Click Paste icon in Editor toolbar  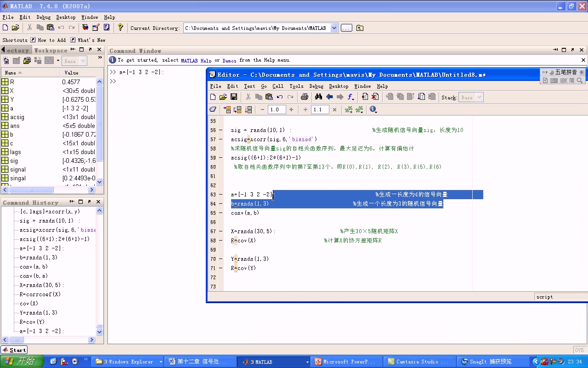click(x=269, y=97)
